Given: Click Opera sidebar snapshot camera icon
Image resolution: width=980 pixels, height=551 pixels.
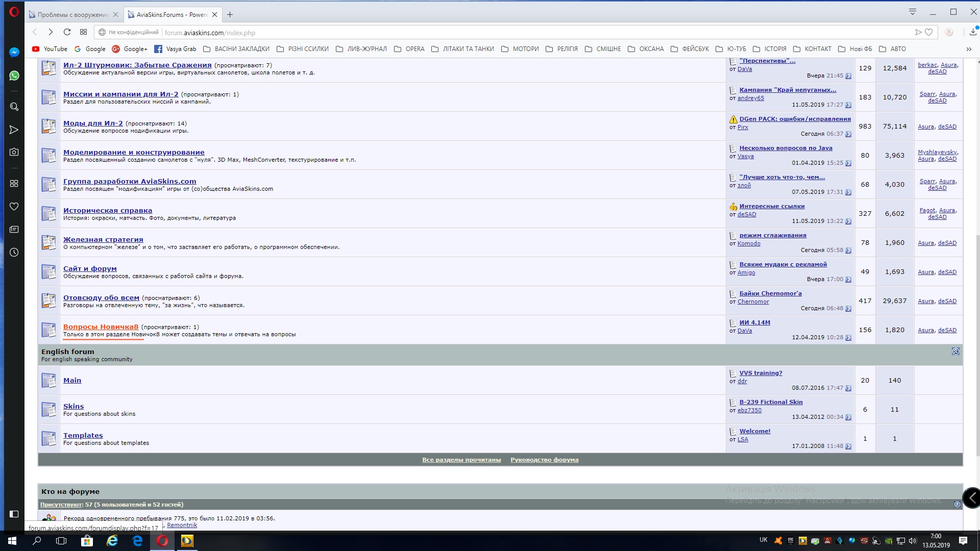Looking at the screenshot, I should [14, 152].
